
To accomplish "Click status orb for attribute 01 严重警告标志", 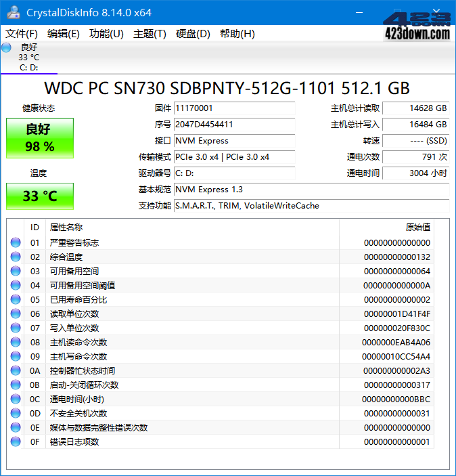I will [16, 242].
